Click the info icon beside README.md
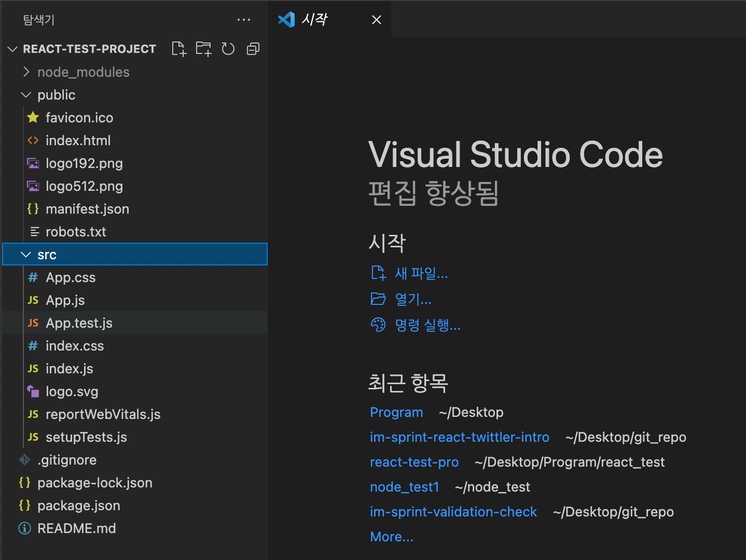Image resolution: width=746 pixels, height=560 pixels. 24,528
